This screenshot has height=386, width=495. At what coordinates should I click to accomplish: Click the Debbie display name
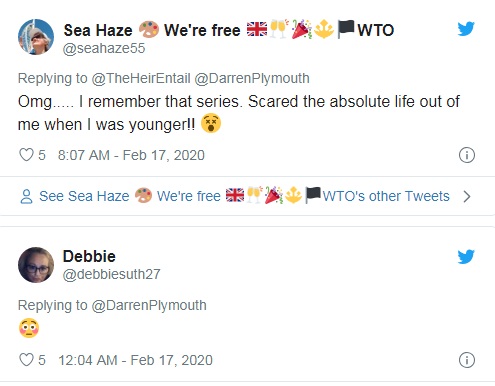(x=89, y=256)
